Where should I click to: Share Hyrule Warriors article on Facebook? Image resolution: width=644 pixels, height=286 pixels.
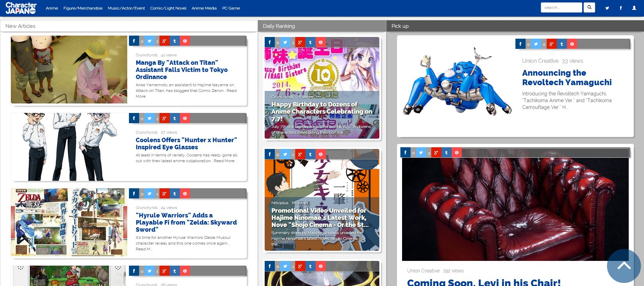tap(134, 194)
